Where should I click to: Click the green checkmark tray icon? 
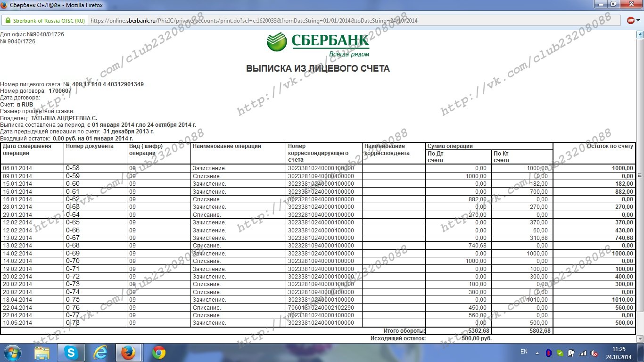pos(560,353)
